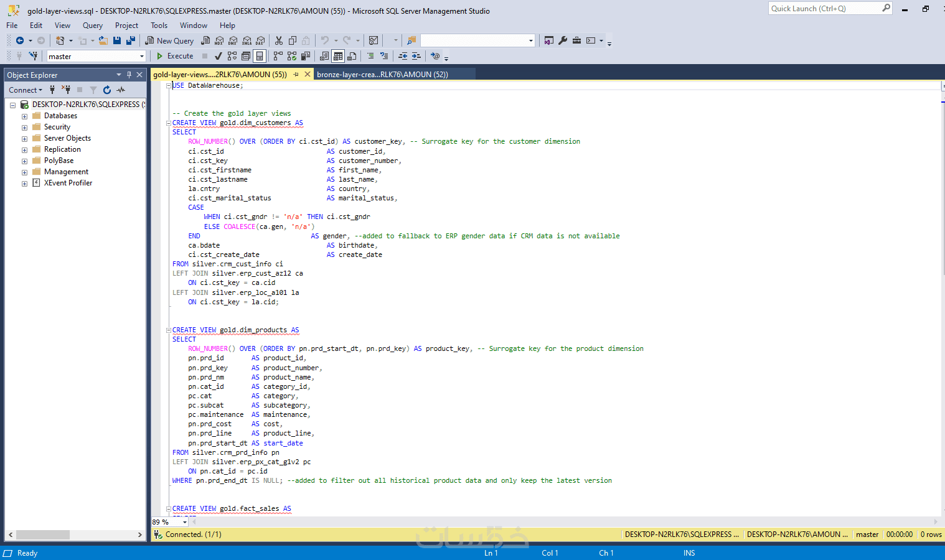945x560 pixels.
Task: Toggle Include Live Query Statistics
Action: [292, 56]
